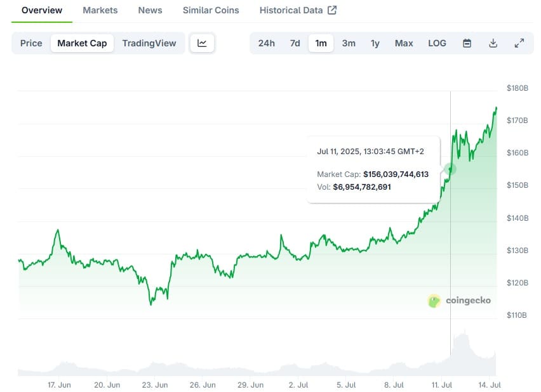The width and height of the screenshot is (541, 392).
Task: Click the 14. Jul x-axis label
Action: click(490, 385)
